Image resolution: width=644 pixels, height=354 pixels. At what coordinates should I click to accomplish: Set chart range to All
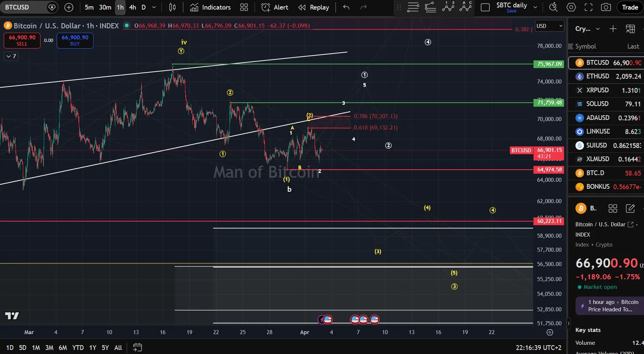pyautogui.click(x=118, y=347)
